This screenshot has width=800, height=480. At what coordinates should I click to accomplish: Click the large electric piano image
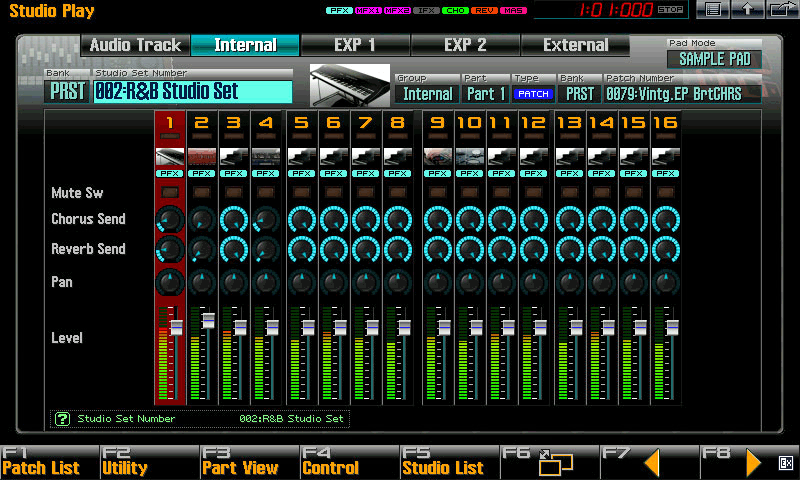(x=350, y=85)
